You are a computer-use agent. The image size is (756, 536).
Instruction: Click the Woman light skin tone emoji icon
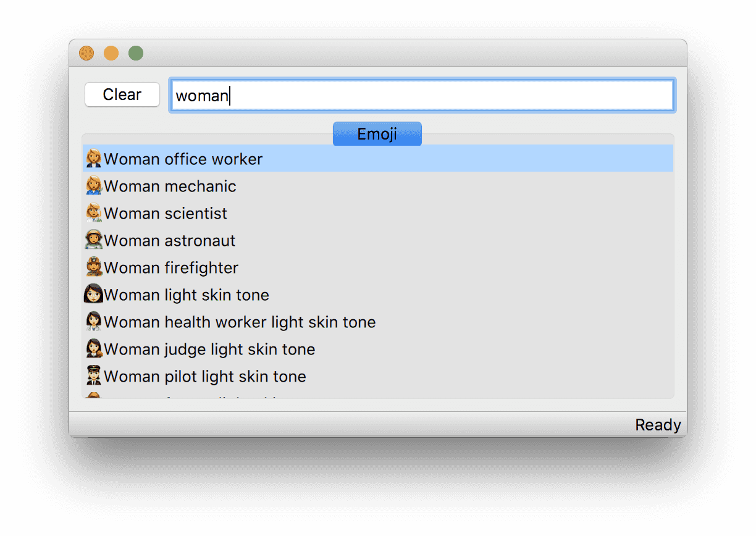click(x=93, y=295)
